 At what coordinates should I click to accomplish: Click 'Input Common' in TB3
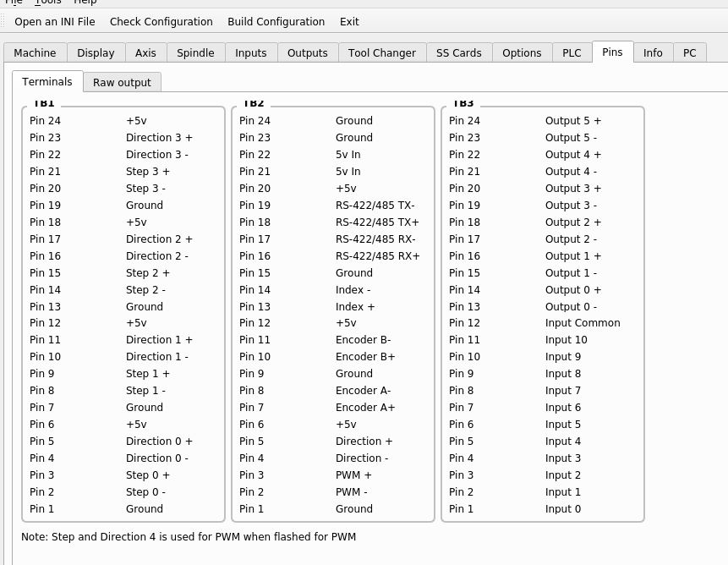tap(583, 322)
